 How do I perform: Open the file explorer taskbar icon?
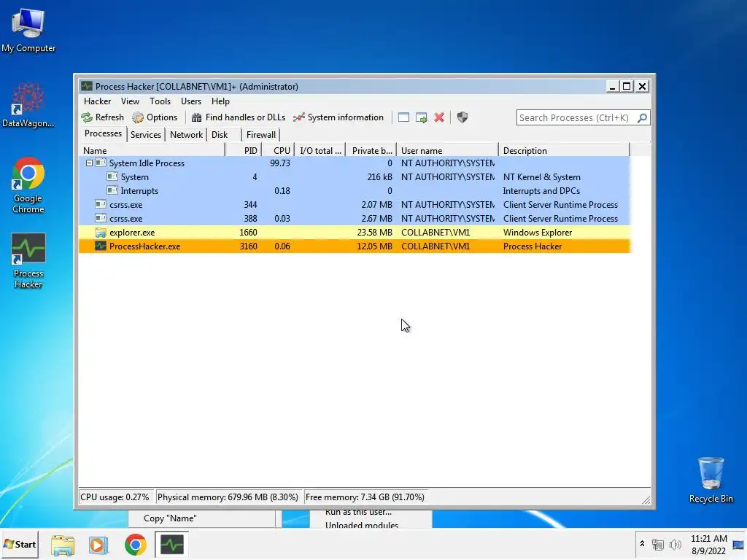(x=63, y=545)
